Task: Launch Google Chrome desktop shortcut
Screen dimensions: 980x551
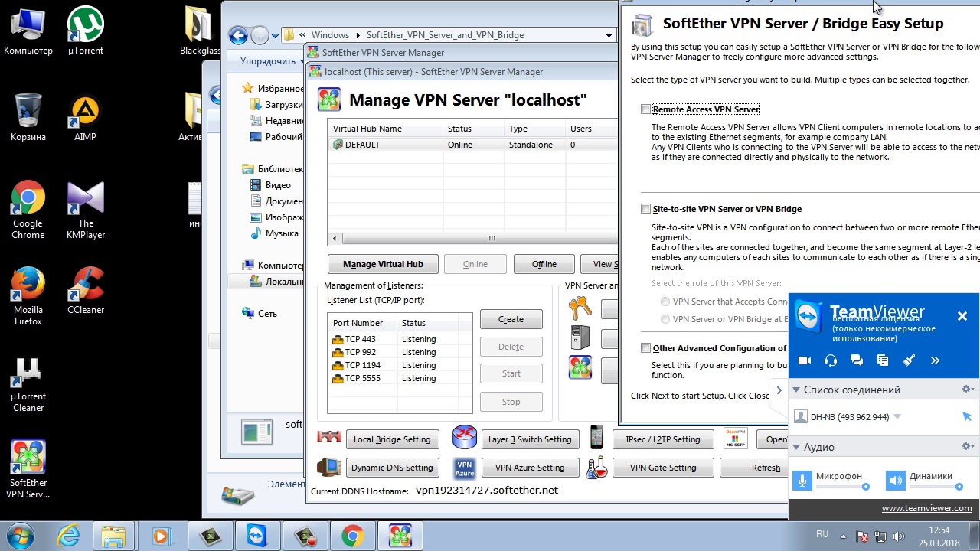Action: (28, 210)
